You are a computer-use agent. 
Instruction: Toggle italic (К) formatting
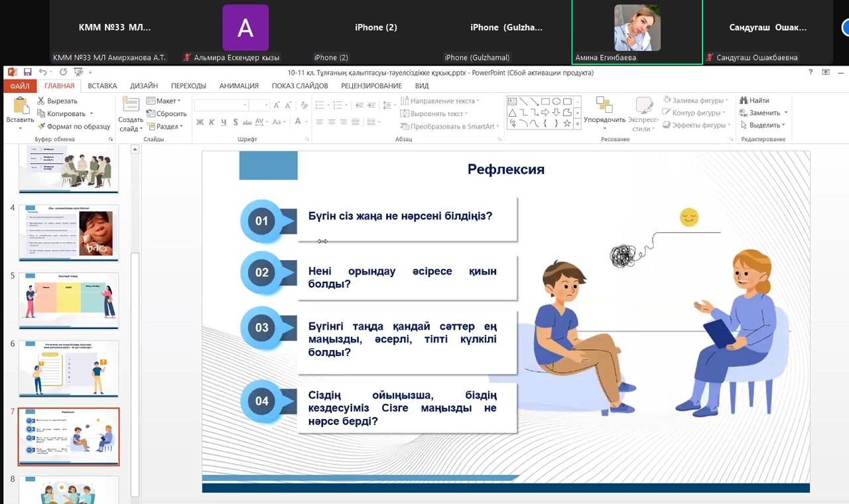(x=212, y=122)
